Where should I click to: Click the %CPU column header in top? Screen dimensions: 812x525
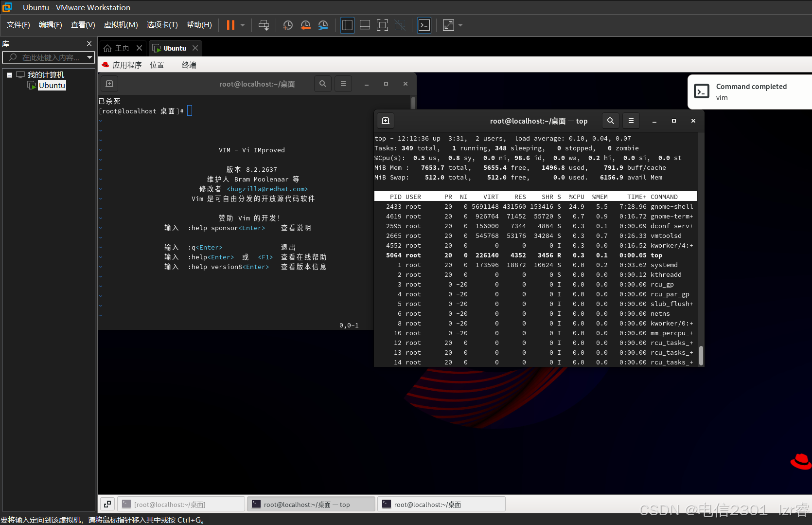click(576, 197)
